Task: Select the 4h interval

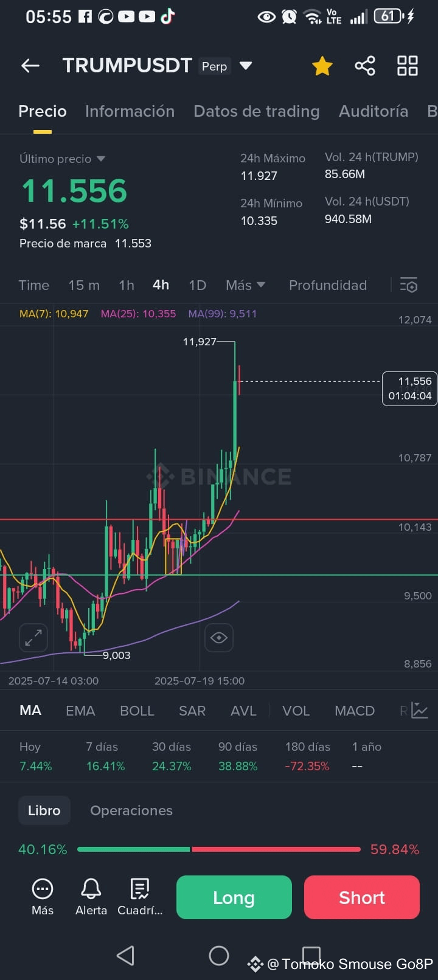Action: coord(161,285)
